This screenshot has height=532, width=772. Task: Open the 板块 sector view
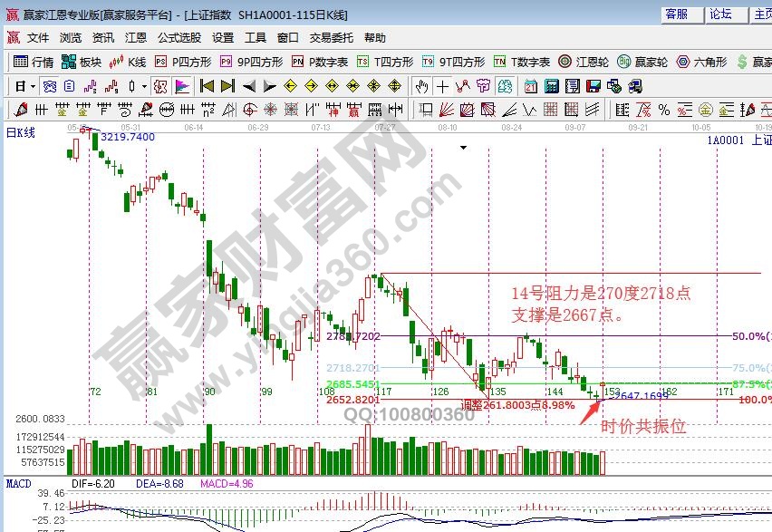[x=82, y=62]
